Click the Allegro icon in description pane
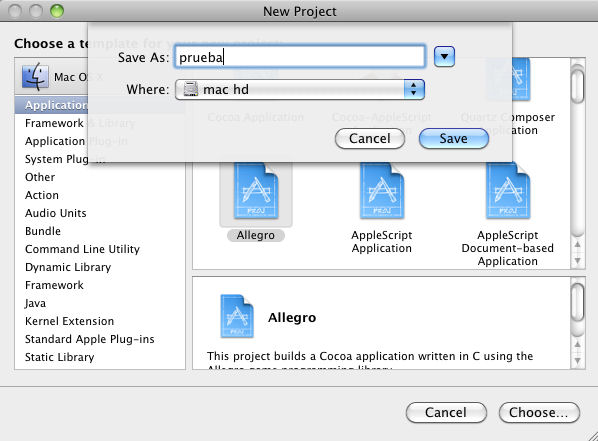Screen dimensions: 598x441 tap(237, 316)
